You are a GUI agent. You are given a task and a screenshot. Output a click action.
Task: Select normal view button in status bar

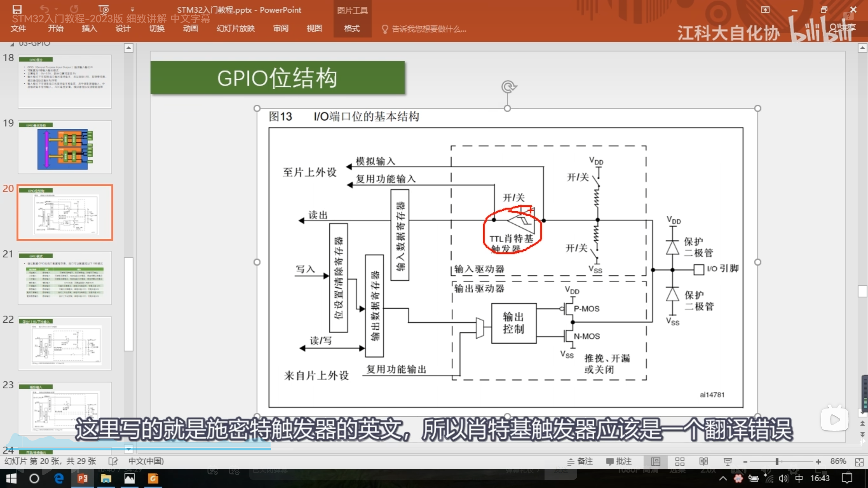[x=656, y=461]
